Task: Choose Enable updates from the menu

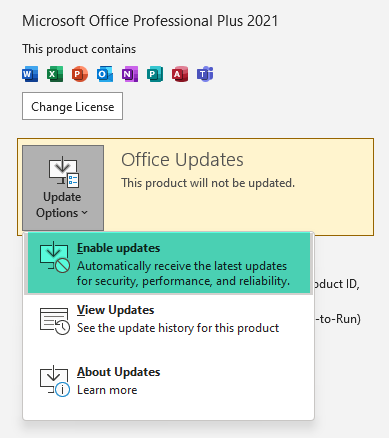Action: point(169,263)
